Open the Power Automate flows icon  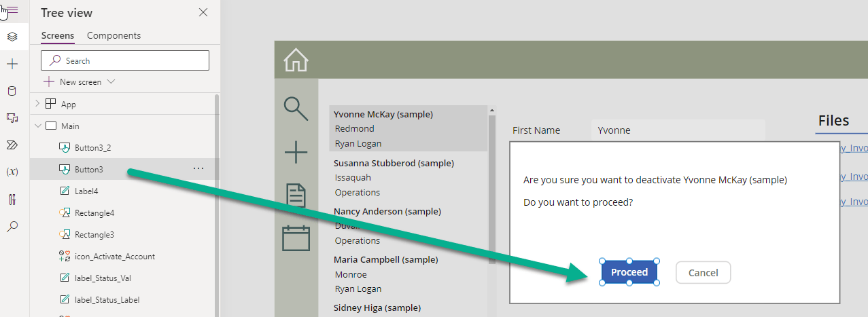coord(12,145)
